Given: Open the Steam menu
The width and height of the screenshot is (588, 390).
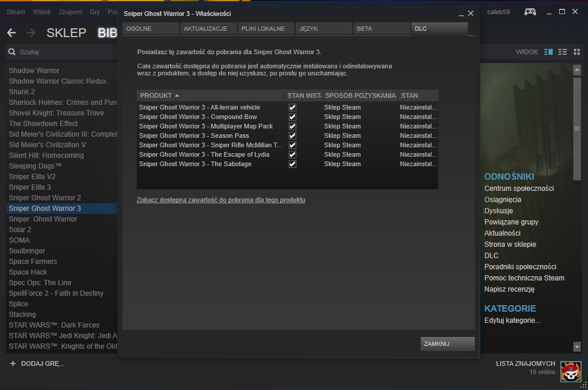Looking at the screenshot, I should [16, 12].
